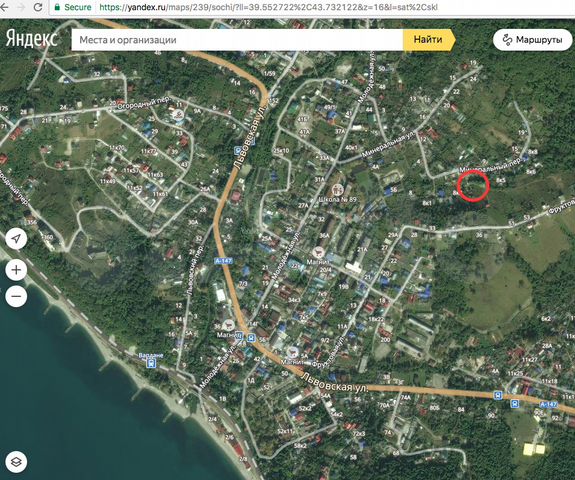Screen dimensions: 575x480
Task: Click the zoom in plus button
Action: pos(16,270)
